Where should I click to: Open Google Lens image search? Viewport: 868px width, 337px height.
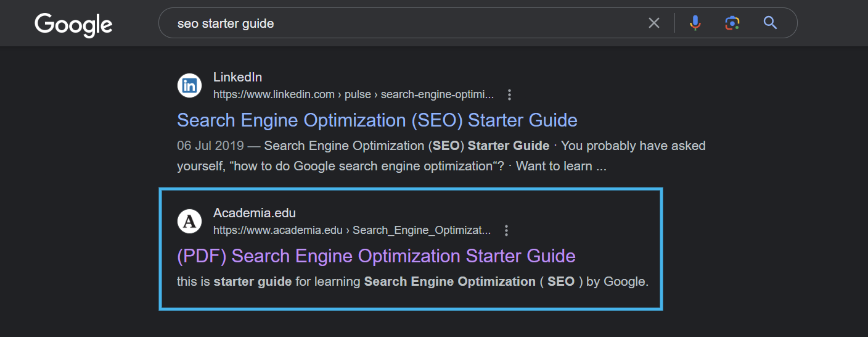pyautogui.click(x=732, y=23)
